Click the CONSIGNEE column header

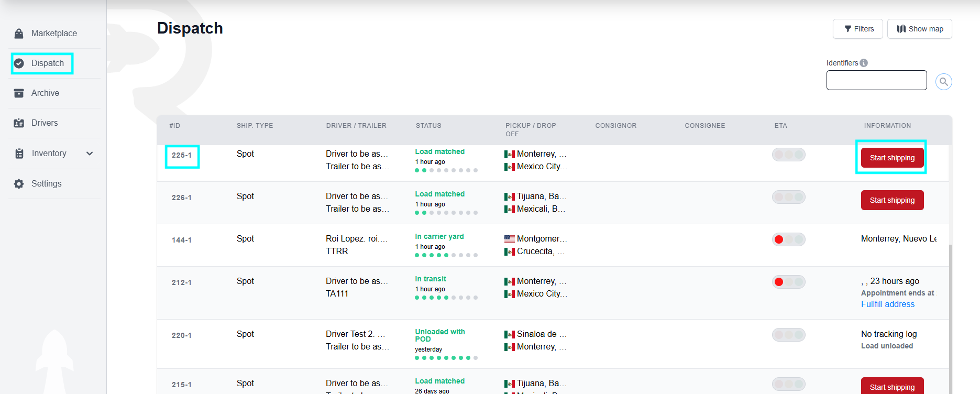[705, 126]
